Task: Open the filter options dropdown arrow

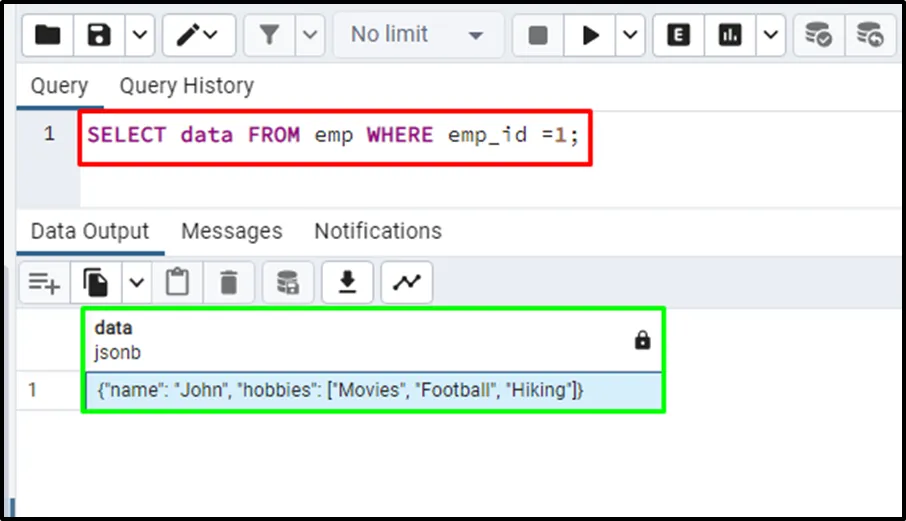Action: pyautogui.click(x=310, y=35)
